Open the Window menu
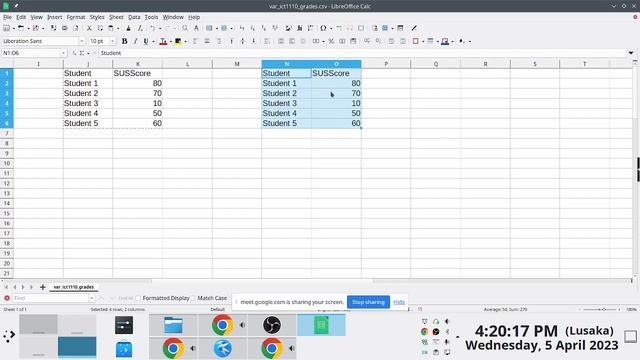 (x=173, y=17)
